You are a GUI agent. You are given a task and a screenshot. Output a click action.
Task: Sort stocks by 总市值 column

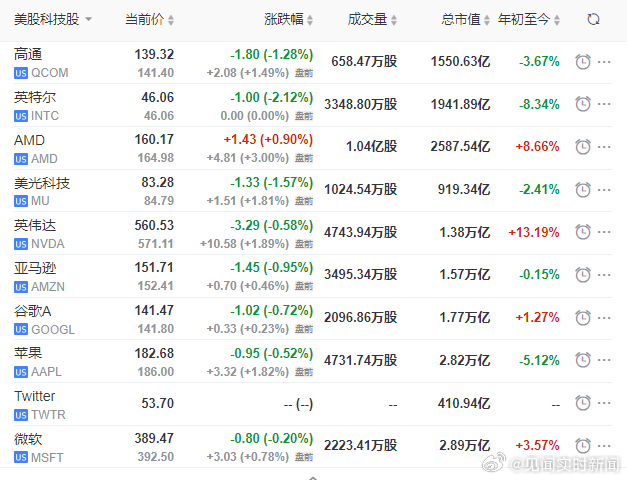click(465, 19)
